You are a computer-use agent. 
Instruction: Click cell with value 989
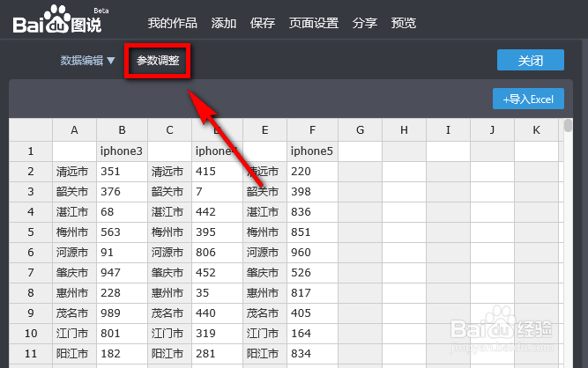[122, 313]
